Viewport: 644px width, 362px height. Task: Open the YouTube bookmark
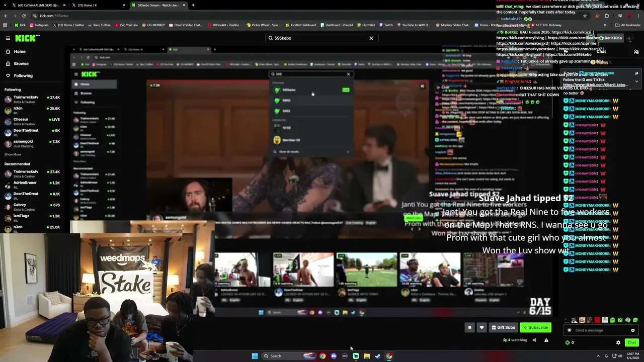click(126, 25)
